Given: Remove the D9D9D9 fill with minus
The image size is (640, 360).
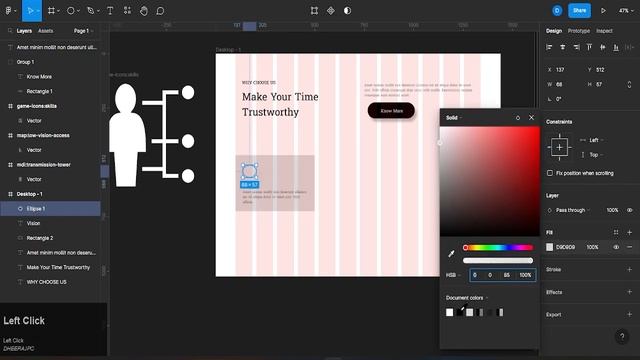Looking at the screenshot, I should click(x=629, y=247).
